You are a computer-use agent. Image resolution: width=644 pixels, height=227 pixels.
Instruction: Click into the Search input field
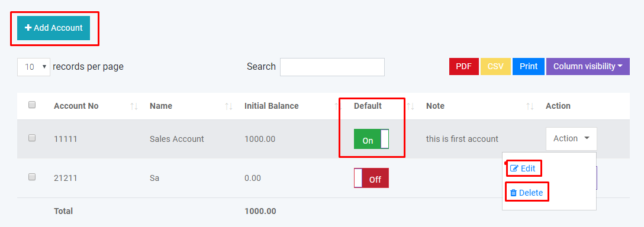click(332, 67)
